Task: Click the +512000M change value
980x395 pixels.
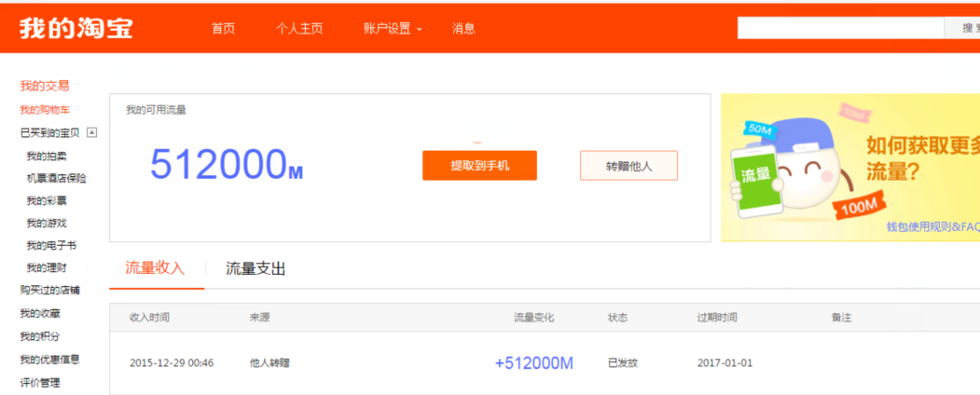Action: 533,363
